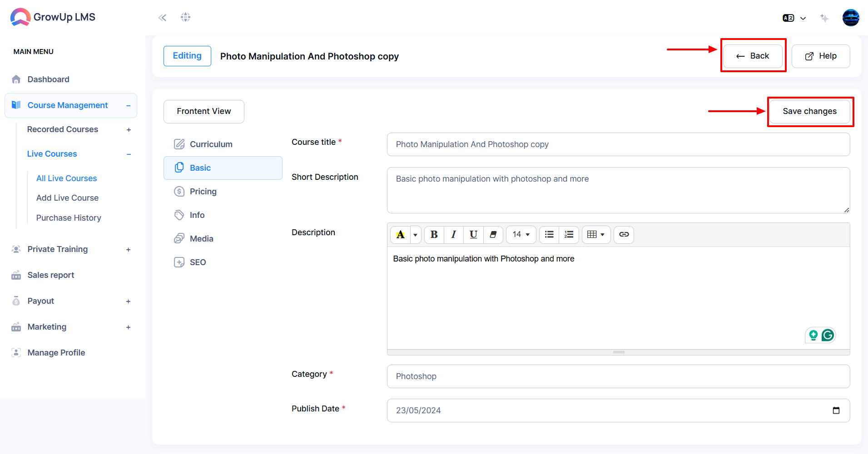Open Frontent View

tap(204, 111)
